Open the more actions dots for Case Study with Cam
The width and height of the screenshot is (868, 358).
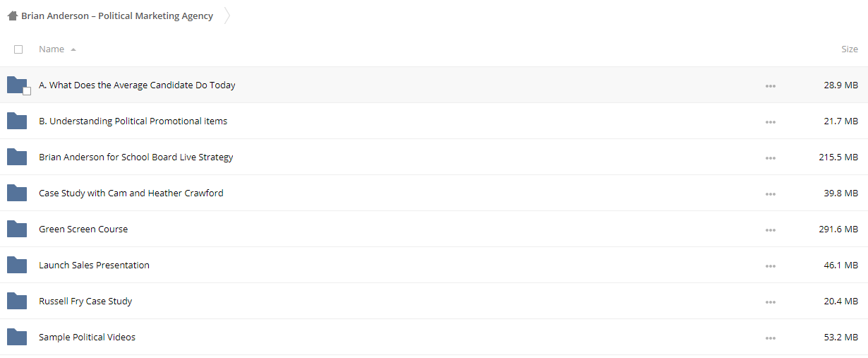click(x=770, y=194)
